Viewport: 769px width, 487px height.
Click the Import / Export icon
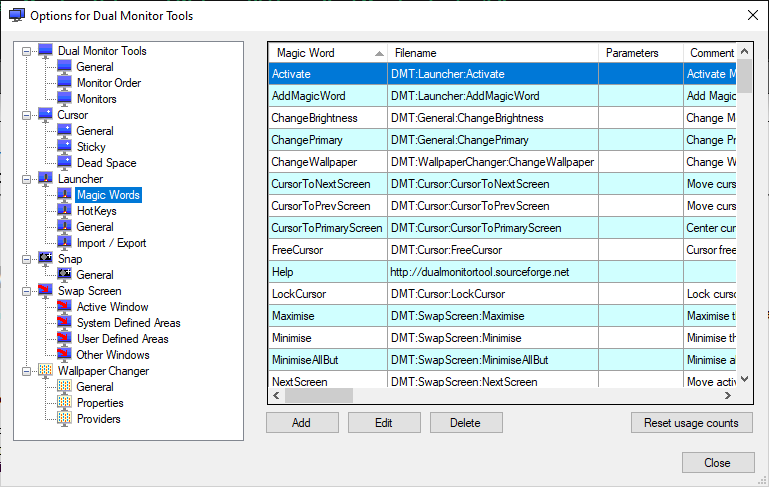pos(64,243)
